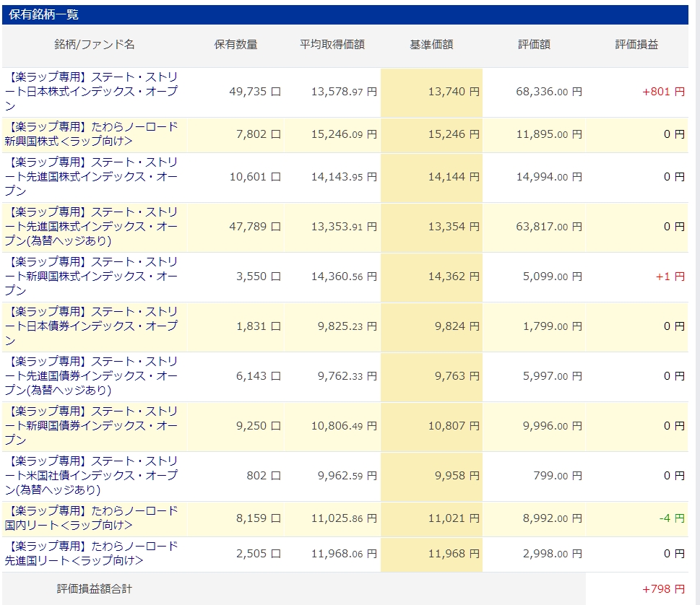Click the 平均取得価額 column header

(332, 45)
